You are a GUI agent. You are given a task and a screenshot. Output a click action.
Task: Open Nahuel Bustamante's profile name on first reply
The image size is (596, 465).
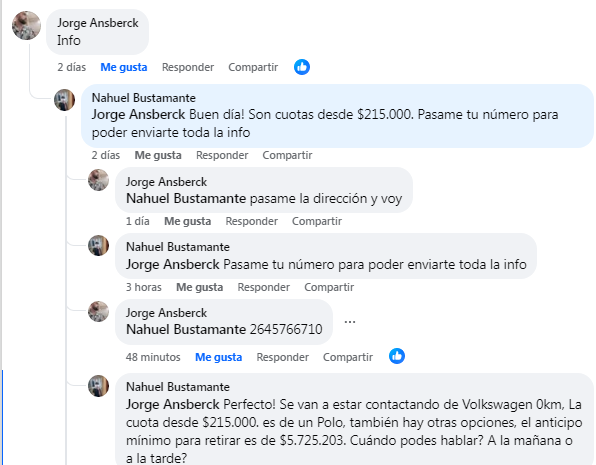coord(144,98)
